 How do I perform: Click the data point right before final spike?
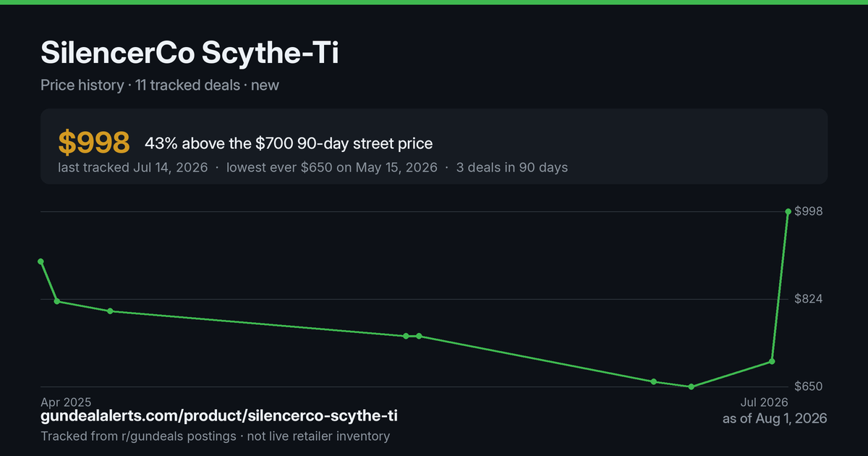coord(773,361)
